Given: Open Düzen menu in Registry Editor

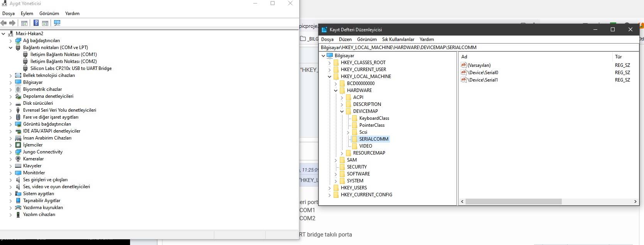Looking at the screenshot, I should (x=345, y=39).
